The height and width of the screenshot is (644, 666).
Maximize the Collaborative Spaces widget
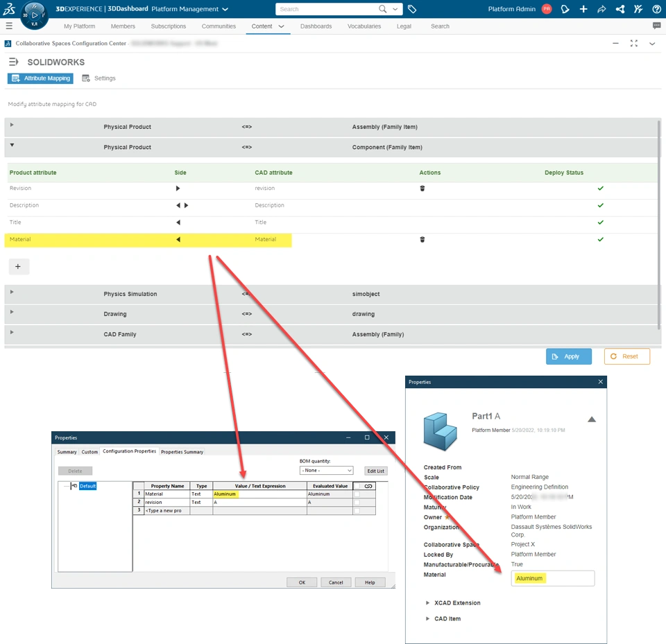(x=634, y=43)
